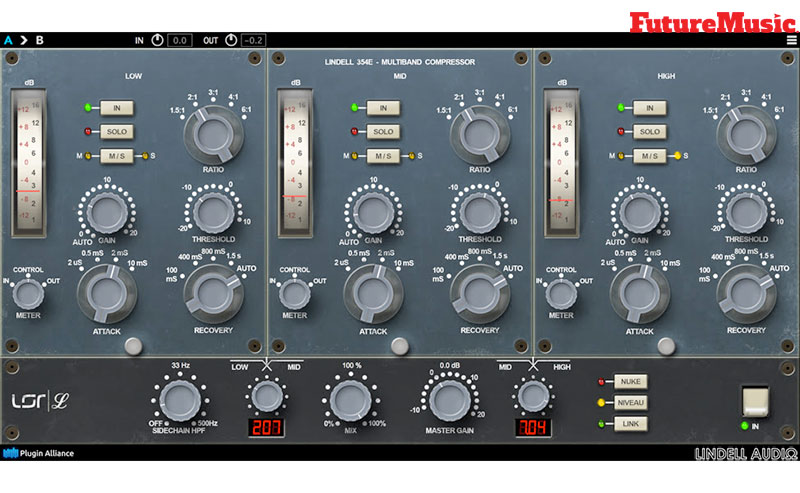Solo the MID band
This screenshot has height=493, width=800.
coord(383,132)
